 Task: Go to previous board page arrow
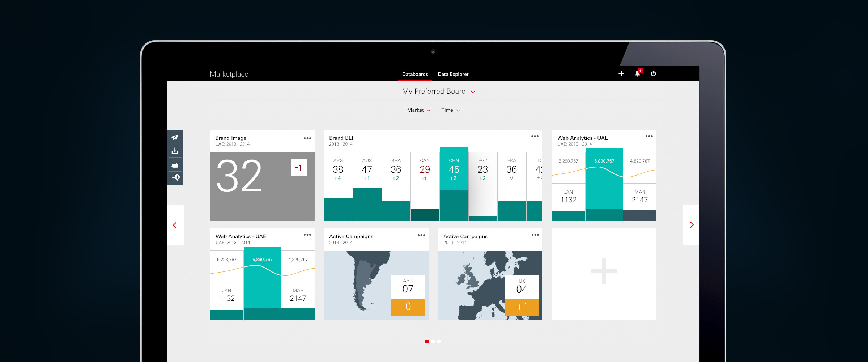tap(175, 225)
